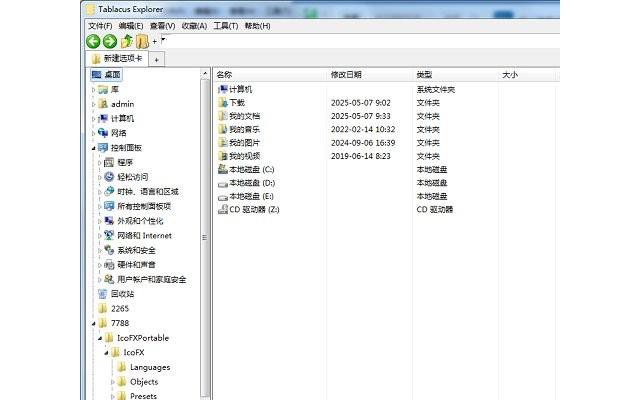Viewport: 640px width, 400px height.
Task: Click the 库 icon in tree
Action: [103, 89]
